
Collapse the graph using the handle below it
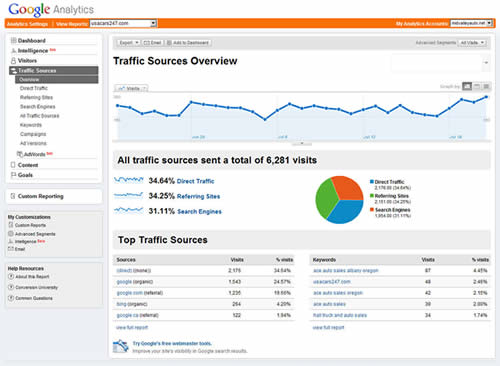[x=302, y=144]
